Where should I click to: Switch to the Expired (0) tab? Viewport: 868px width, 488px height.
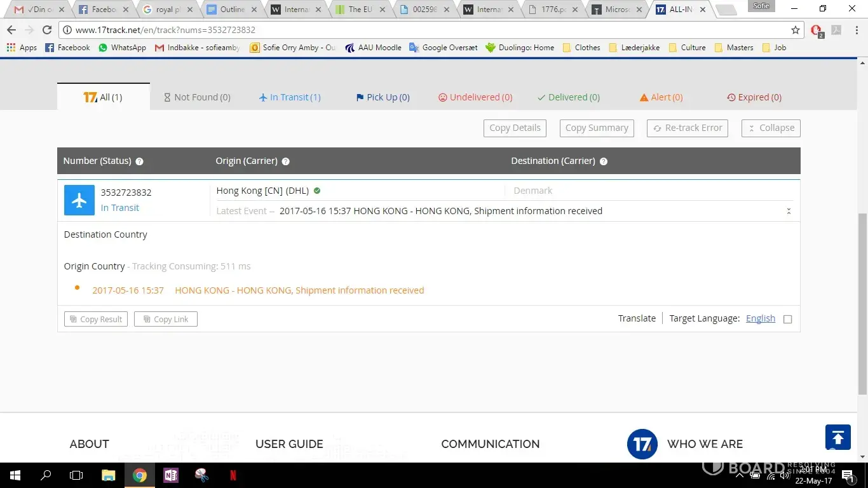coord(754,97)
